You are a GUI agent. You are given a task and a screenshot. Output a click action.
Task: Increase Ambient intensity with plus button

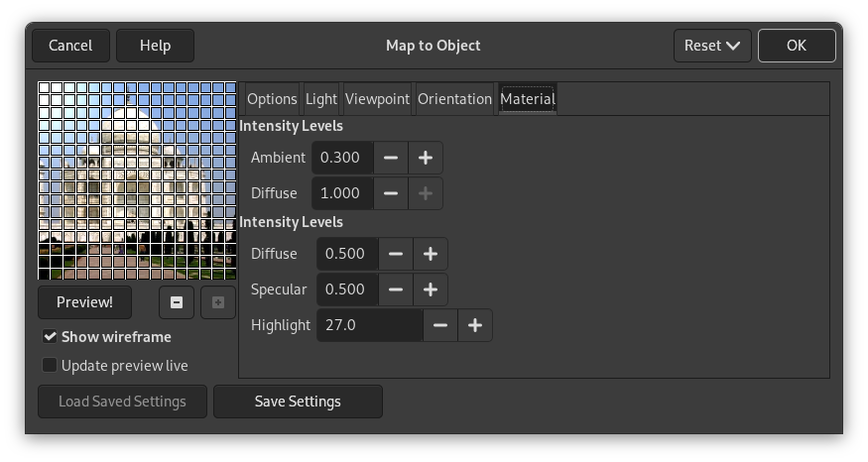coord(426,158)
